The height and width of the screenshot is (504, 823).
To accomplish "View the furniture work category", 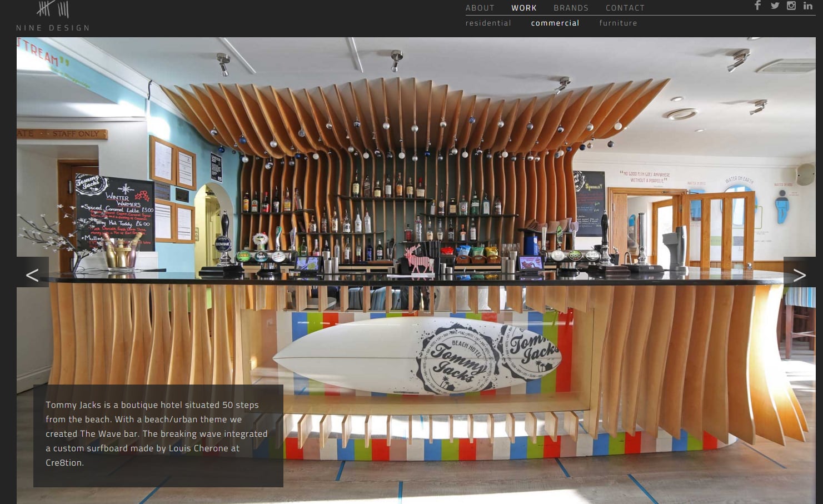I will click(618, 23).
